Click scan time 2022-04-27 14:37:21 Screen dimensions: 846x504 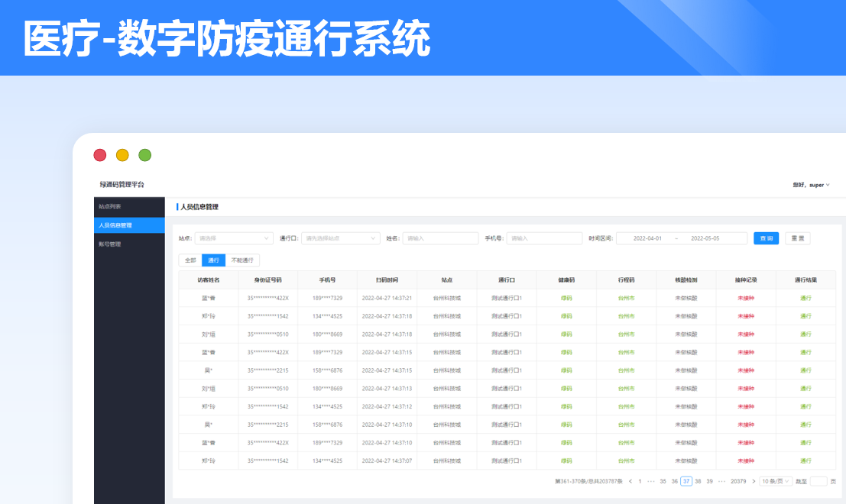(387, 298)
